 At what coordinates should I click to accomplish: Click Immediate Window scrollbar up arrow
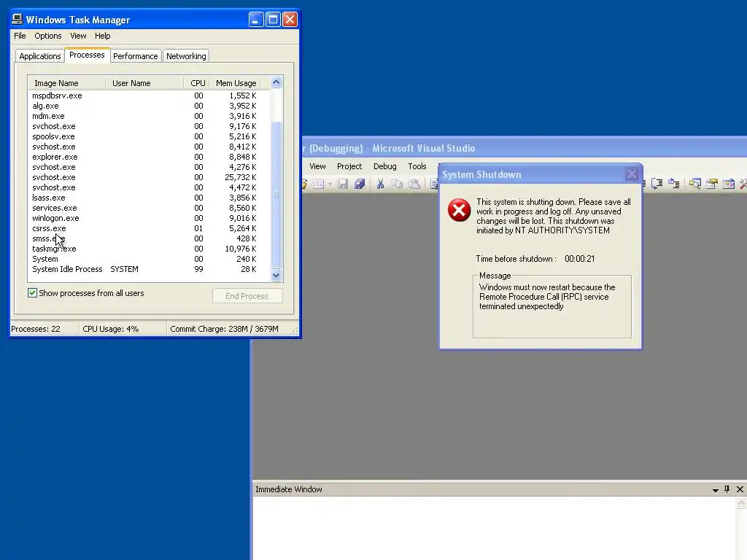(741, 503)
